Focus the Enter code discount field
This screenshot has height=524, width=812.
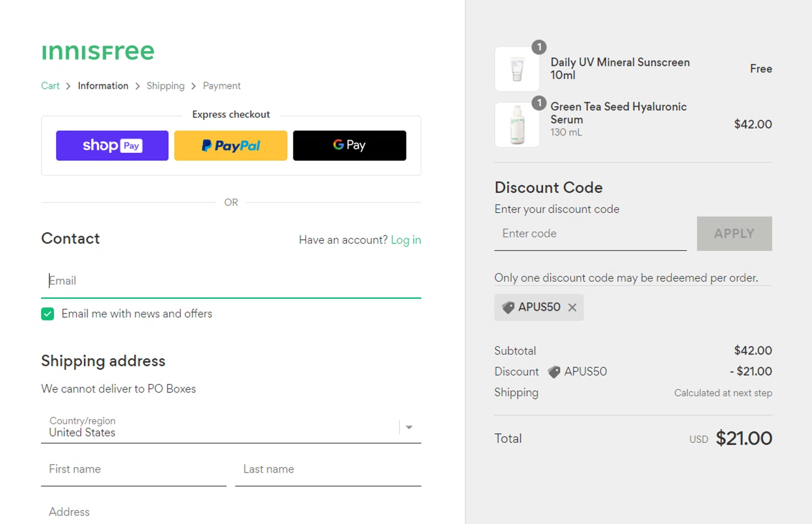pyautogui.click(x=591, y=233)
